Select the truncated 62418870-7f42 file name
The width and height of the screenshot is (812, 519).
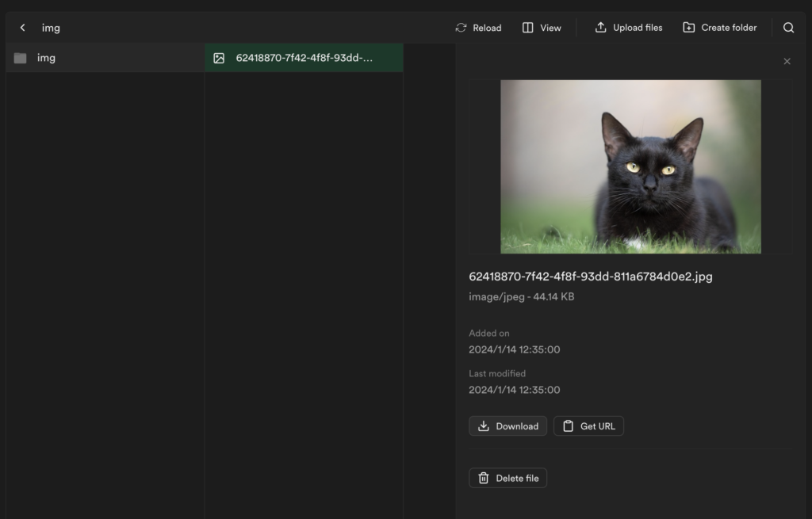[x=304, y=58]
